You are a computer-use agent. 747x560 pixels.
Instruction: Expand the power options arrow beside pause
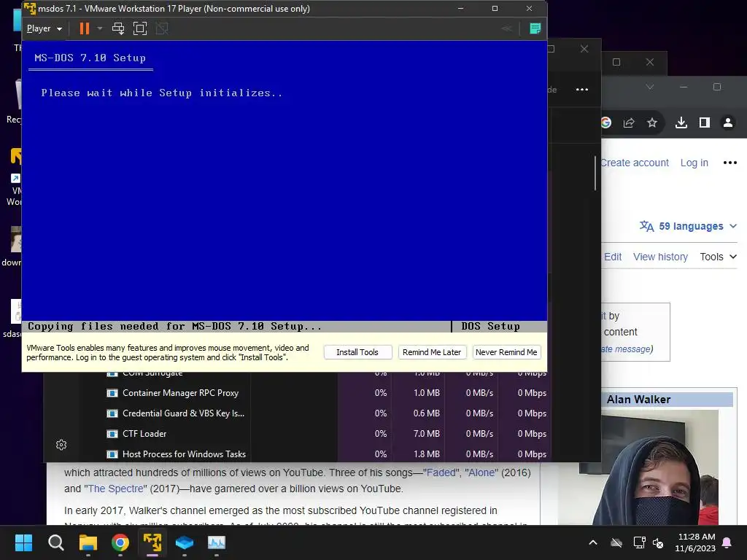pyautogui.click(x=99, y=28)
